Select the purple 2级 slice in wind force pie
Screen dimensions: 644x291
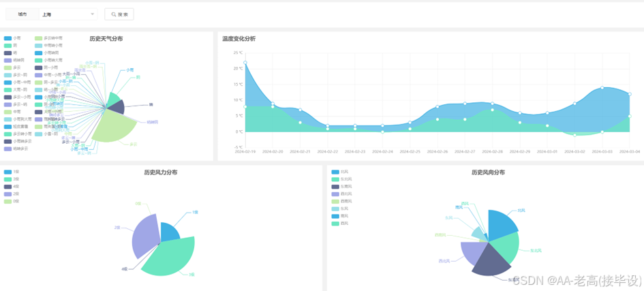point(144,236)
